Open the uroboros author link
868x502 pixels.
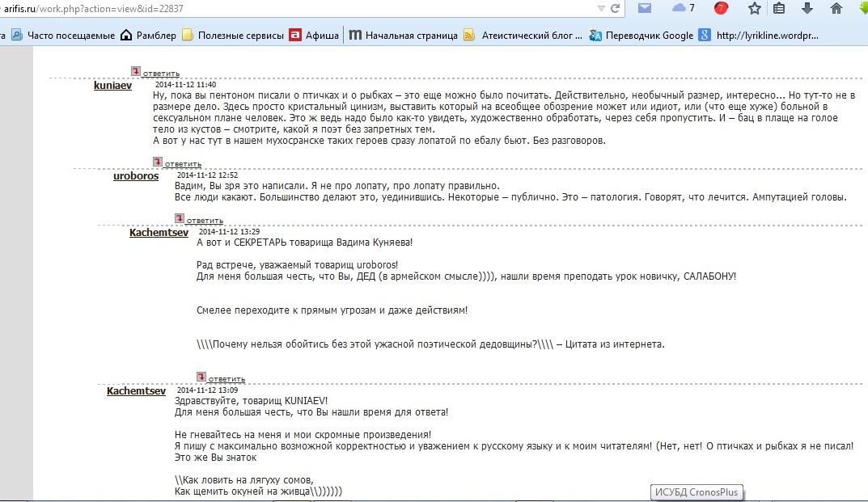(135, 176)
